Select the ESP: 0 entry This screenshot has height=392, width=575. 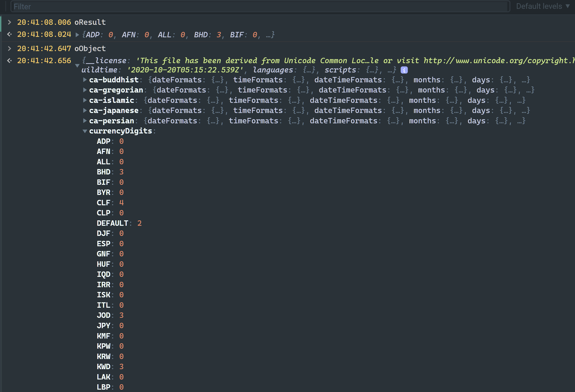click(110, 244)
